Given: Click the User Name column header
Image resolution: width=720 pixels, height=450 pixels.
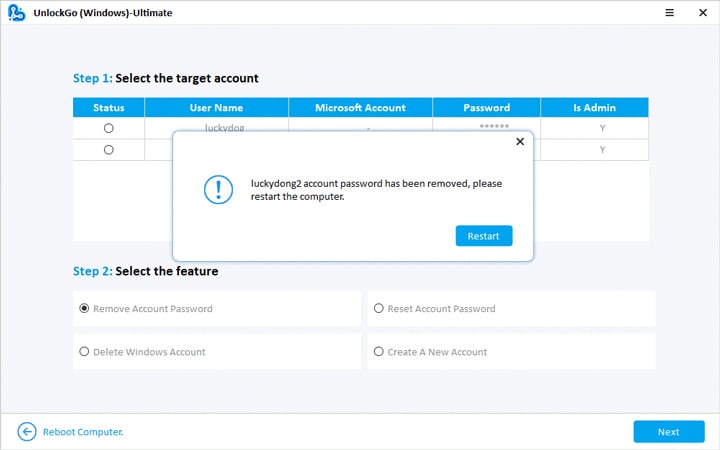Looking at the screenshot, I should point(216,107).
